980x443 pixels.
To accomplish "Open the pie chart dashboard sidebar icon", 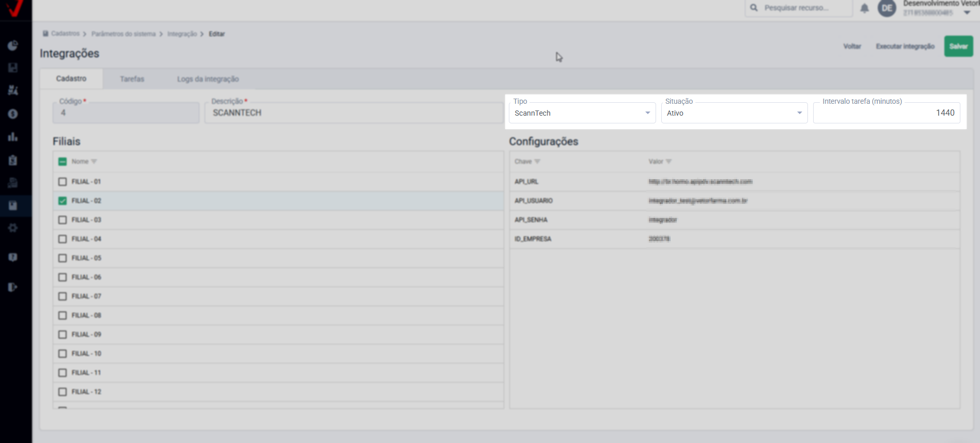I will [x=13, y=46].
